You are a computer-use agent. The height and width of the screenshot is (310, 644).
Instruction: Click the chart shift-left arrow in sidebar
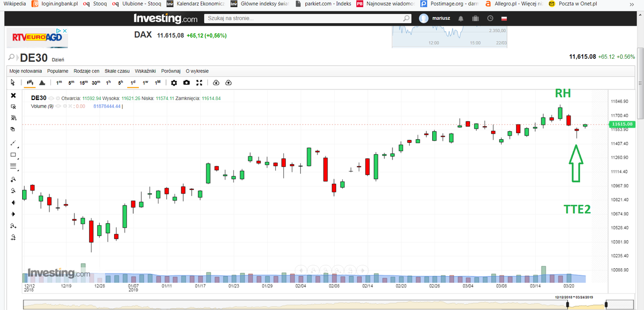pyautogui.click(x=13, y=202)
